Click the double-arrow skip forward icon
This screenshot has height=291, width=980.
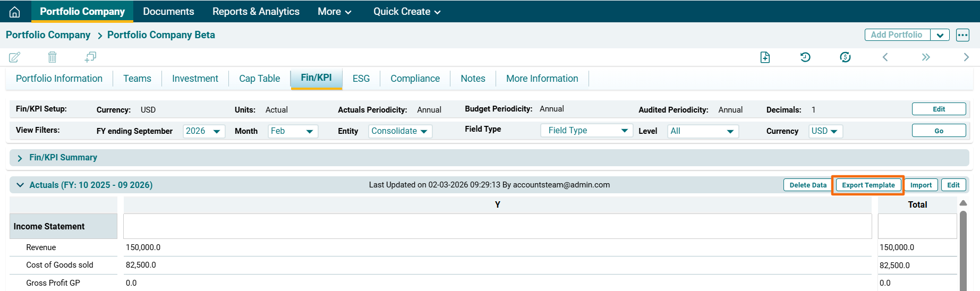pos(926,57)
